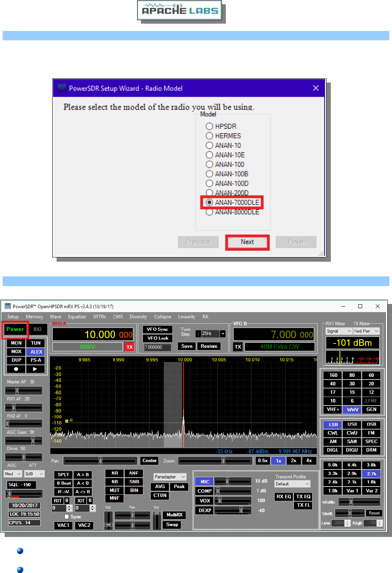Click the filter Reset button
This screenshot has width=392, height=573.
click(374, 513)
